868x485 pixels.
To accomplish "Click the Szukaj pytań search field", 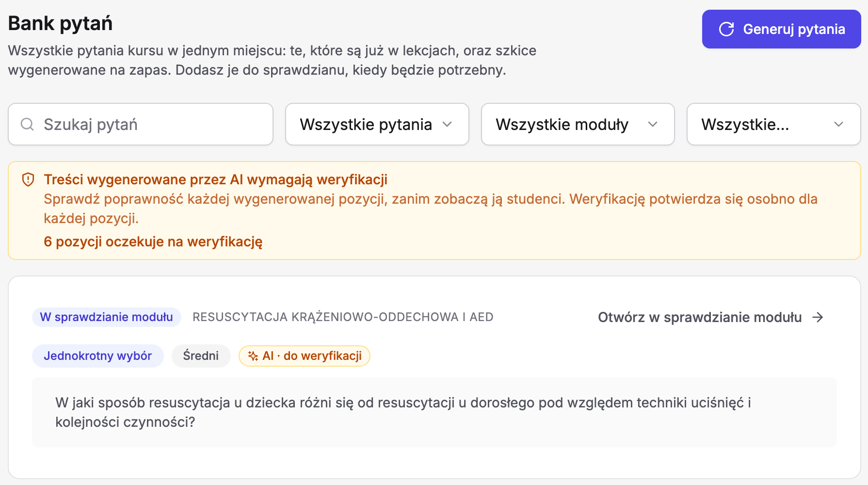I will 141,124.
